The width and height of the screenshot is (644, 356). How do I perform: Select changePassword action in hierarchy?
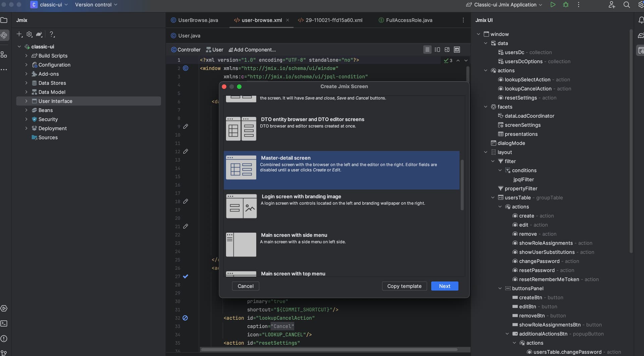[545, 261]
